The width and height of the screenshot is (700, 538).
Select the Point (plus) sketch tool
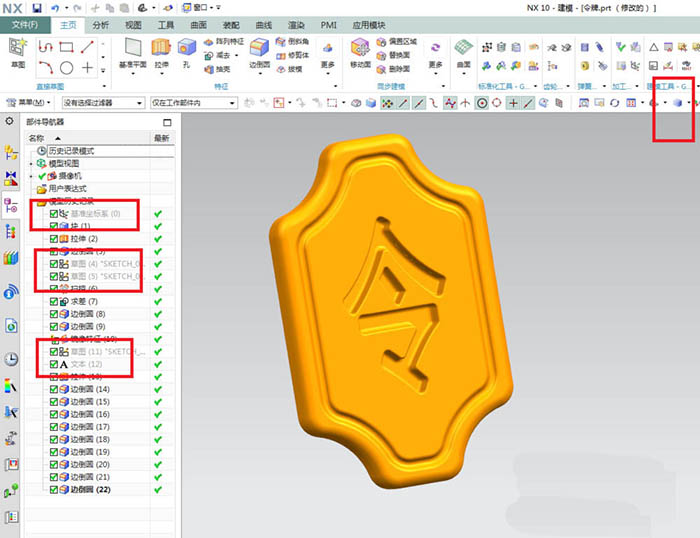(88, 67)
